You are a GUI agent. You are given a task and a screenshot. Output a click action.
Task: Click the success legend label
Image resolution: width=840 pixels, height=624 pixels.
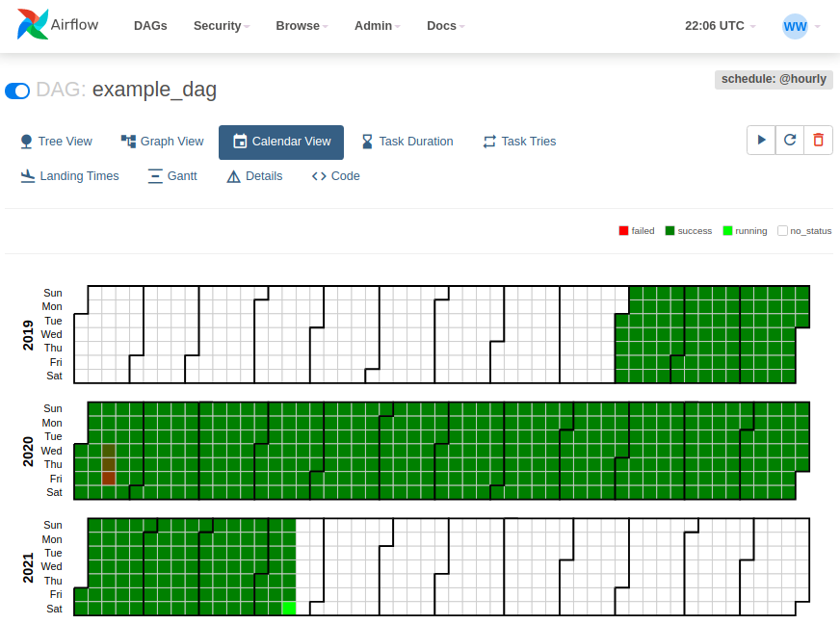695,231
